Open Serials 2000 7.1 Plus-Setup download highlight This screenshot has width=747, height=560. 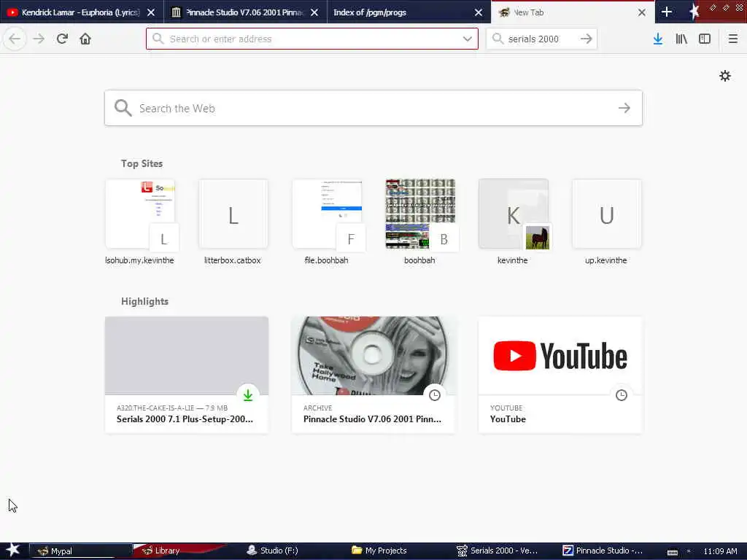[x=187, y=376]
